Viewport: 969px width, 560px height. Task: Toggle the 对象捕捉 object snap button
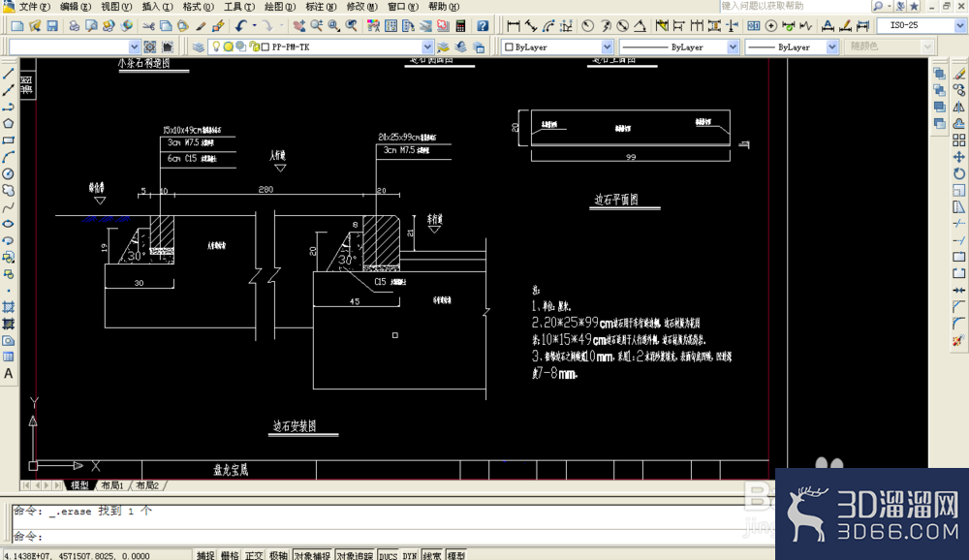312,555
